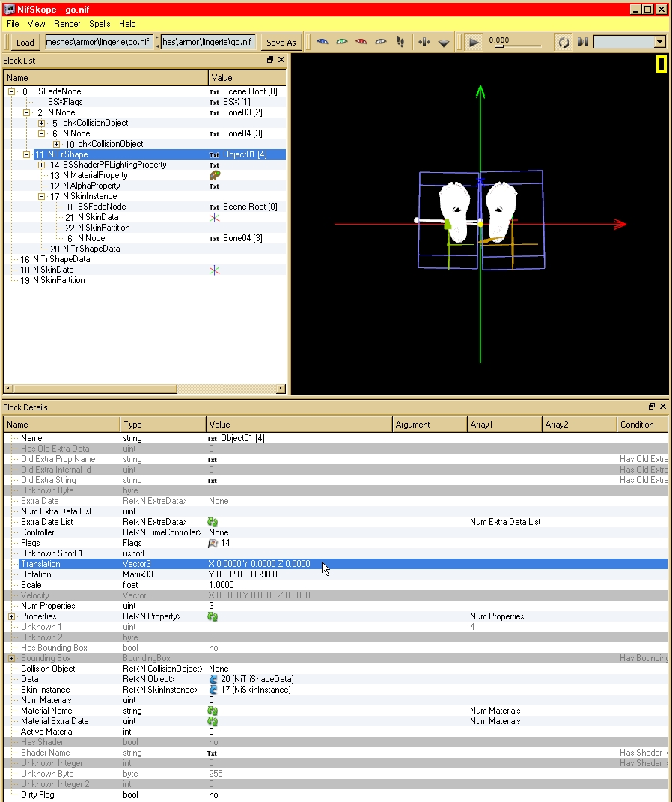This screenshot has width=672, height=802.
Task: Click the Flags flag icon beside 14
Action: pos(213,543)
